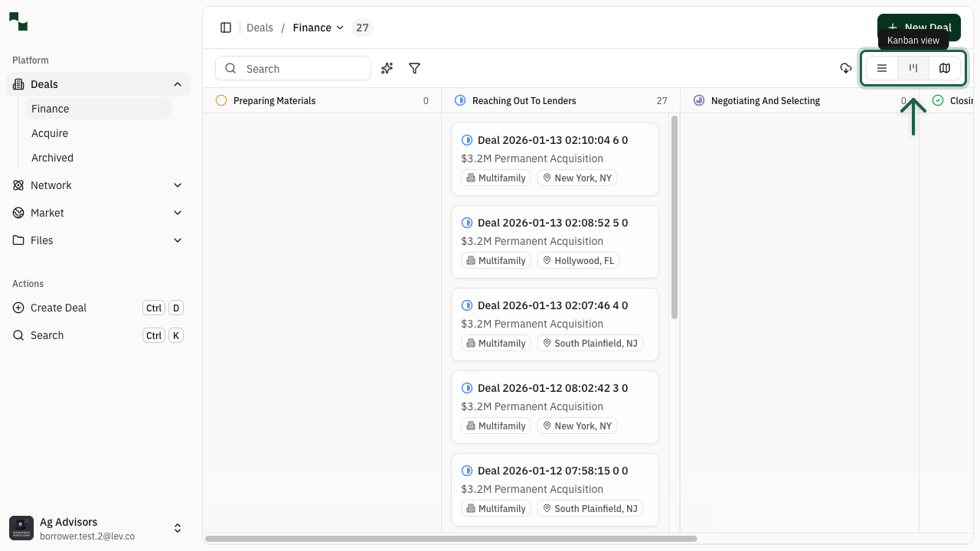980x551 pixels.
Task: Click the cloud download sync icon
Action: click(x=846, y=68)
